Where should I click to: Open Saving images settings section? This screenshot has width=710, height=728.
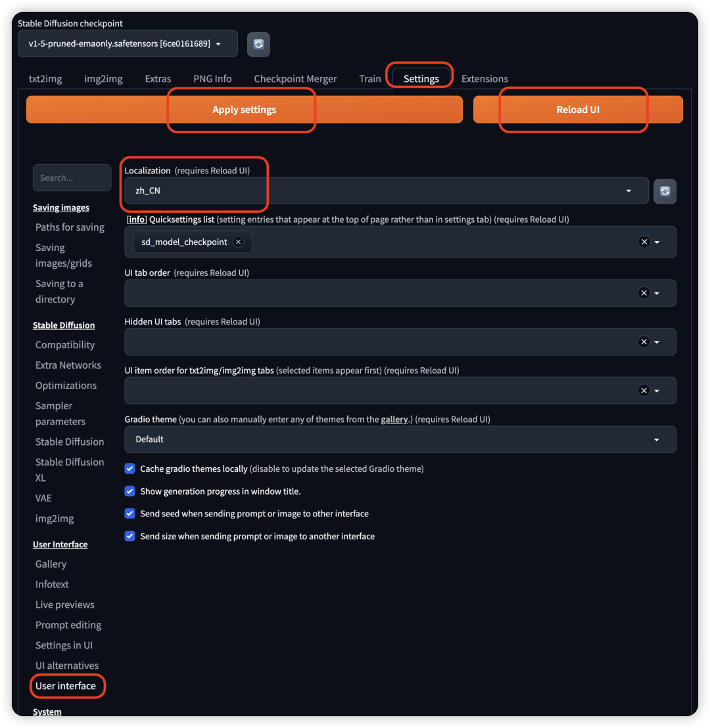tap(61, 208)
